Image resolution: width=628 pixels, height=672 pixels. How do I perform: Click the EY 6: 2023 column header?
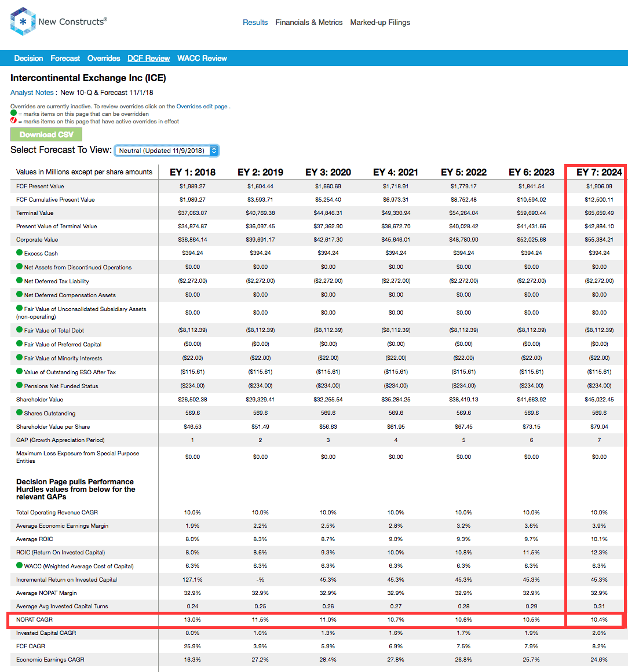532,172
